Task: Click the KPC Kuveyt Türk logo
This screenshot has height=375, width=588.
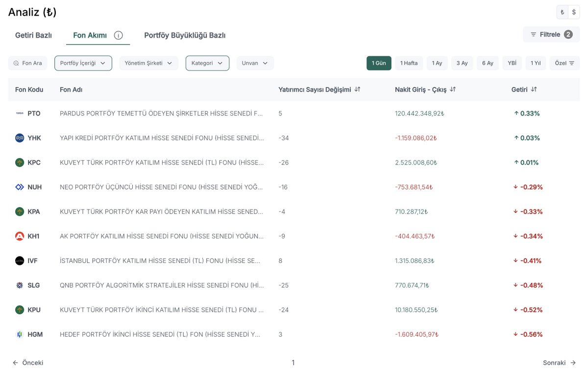Action: [x=20, y=163]
